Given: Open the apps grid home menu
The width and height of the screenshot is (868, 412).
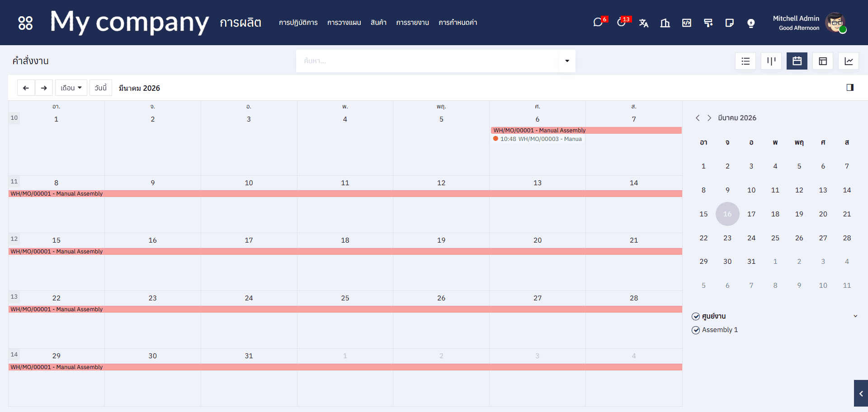Looking at the screenshot, I should (25, 23).
